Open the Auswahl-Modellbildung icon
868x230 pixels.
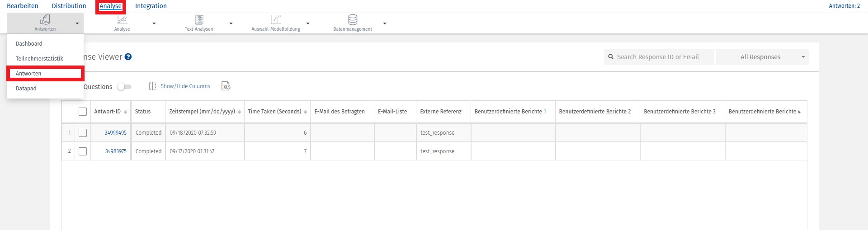[x=276, y=19]
